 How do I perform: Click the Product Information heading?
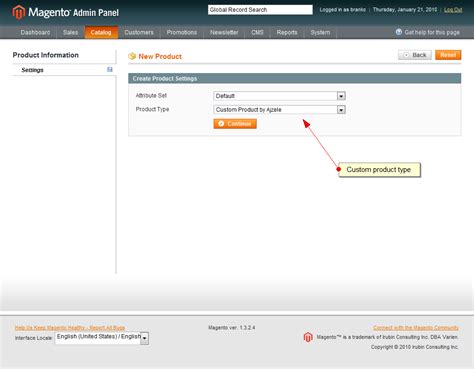click(46, 55)
